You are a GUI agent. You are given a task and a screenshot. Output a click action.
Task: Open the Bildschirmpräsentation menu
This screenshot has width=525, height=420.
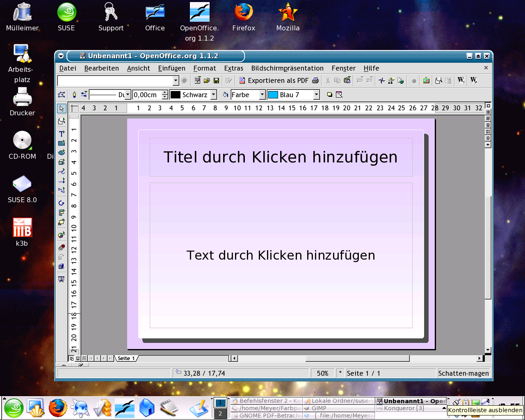tap(287, 68)
